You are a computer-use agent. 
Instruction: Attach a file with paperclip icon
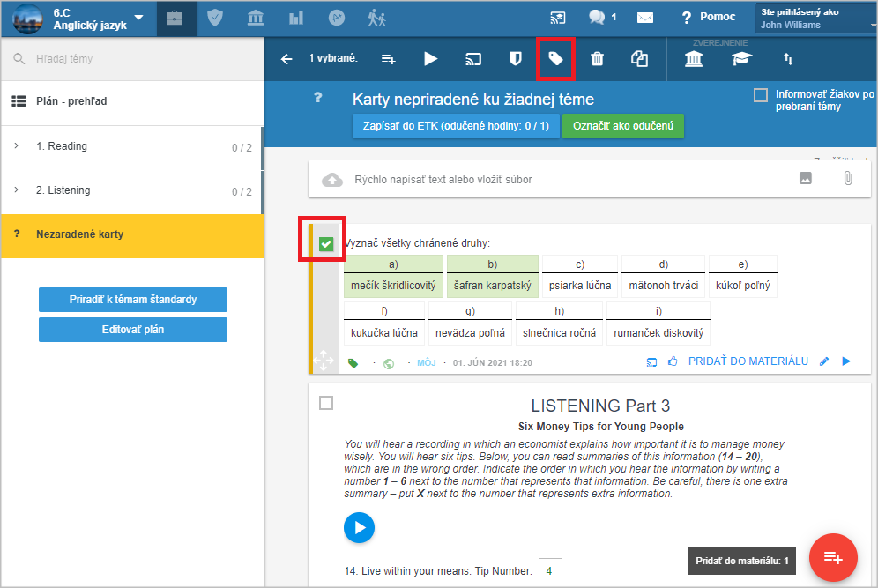(x=848, y=179)
